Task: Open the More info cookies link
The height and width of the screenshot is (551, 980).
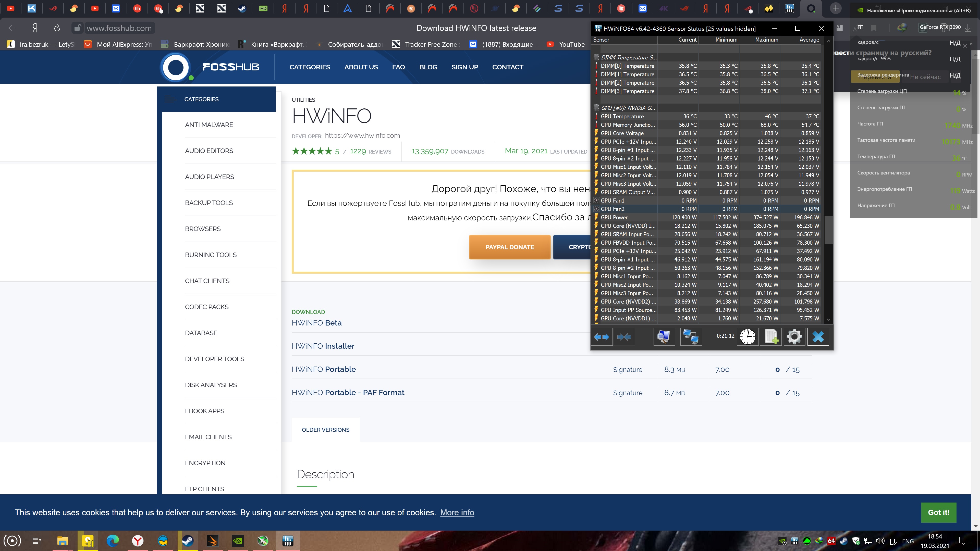Action: [x=457, y=512]
